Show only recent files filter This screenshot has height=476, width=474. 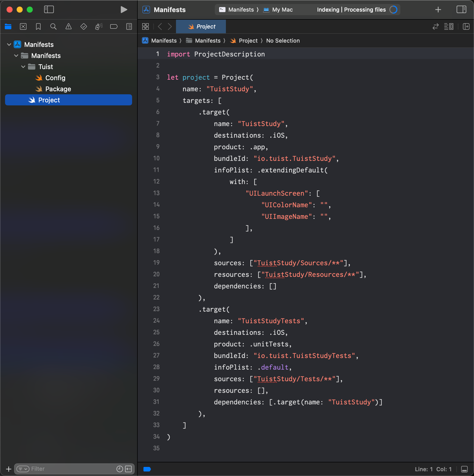click(120, 469)
